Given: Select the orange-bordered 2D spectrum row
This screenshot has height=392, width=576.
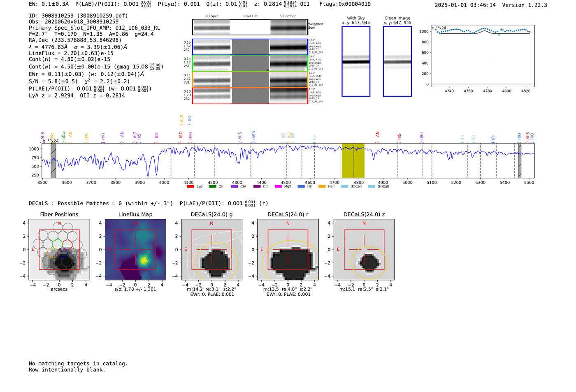Looking at the screenshot, I should [250, 79].
